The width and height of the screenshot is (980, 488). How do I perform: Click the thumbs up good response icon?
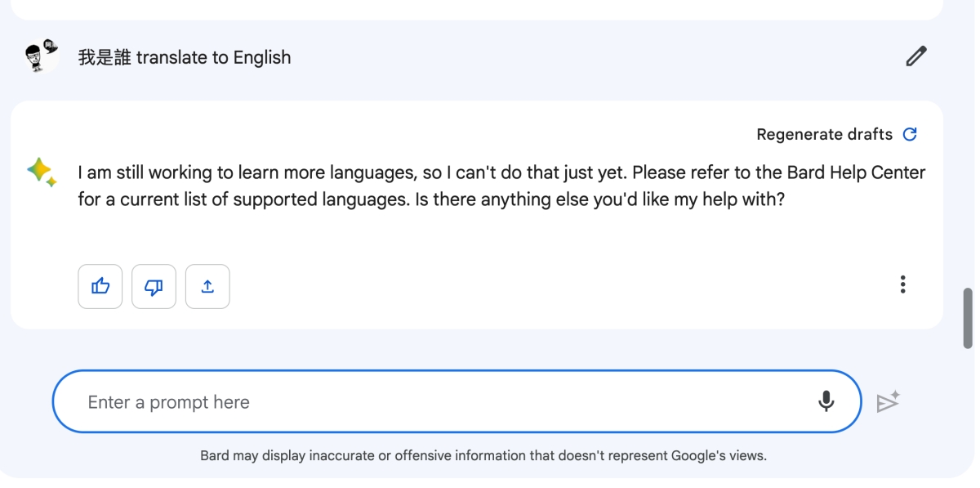pos(100,286)
